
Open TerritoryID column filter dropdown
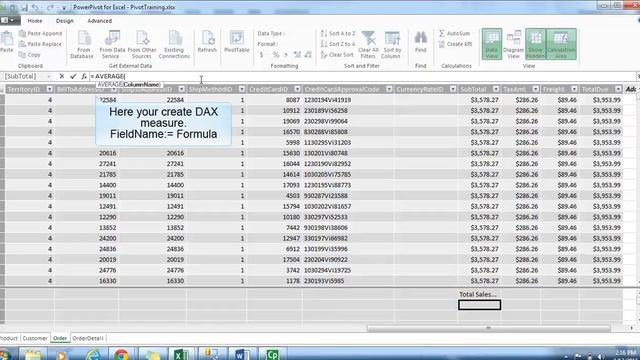(50, 89)
